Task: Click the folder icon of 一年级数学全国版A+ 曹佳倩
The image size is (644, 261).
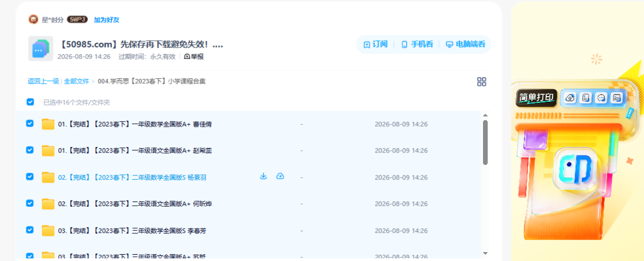Action: point(48,124)
